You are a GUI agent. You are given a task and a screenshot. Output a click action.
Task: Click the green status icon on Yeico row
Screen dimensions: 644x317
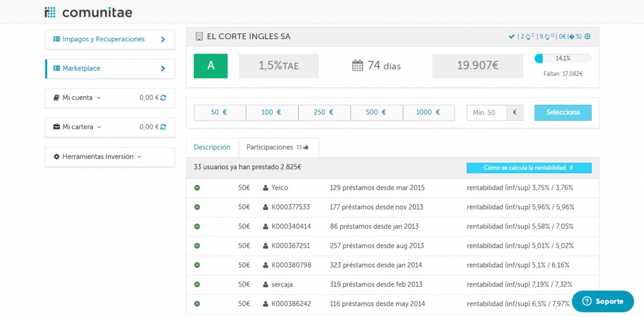tap(197, 188)
